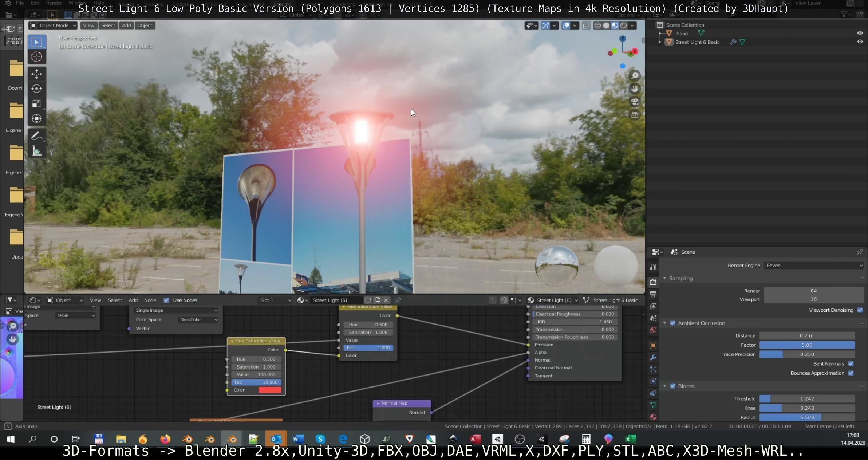Open the sRGB color space dropdown
868x460 pixels.
[75, 315]
